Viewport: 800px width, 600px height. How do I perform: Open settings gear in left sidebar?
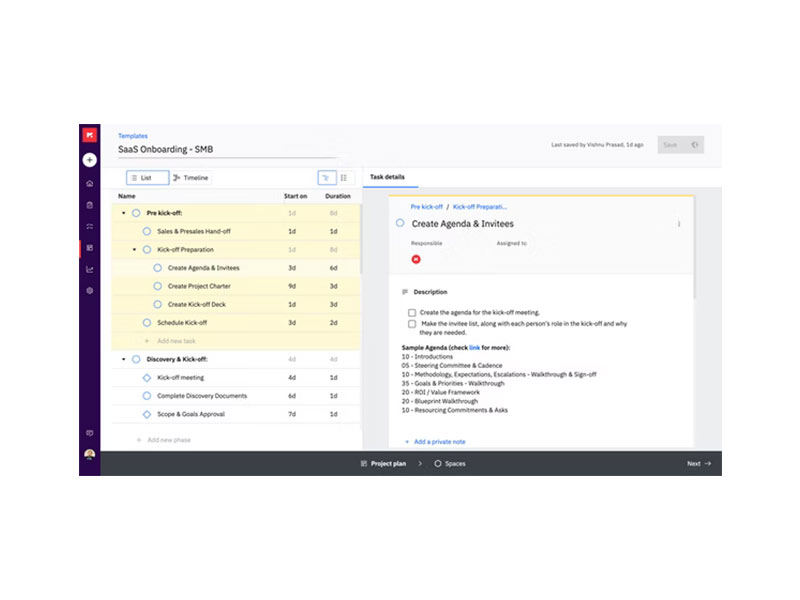point(90,290)
